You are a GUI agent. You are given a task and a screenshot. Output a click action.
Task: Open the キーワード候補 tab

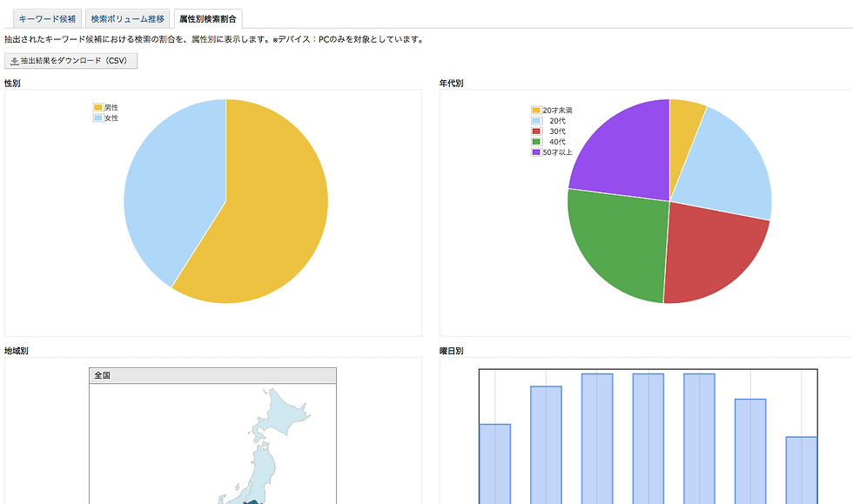(47, 19)
